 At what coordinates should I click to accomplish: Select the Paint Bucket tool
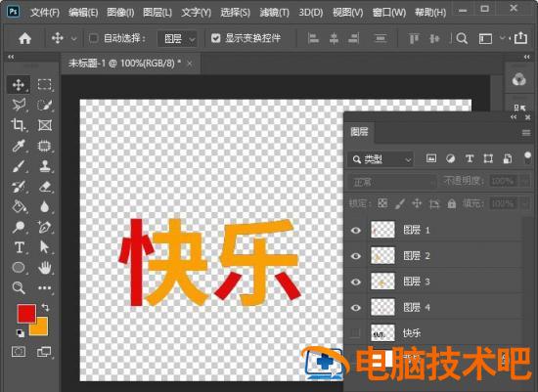(x=19, y=207)
